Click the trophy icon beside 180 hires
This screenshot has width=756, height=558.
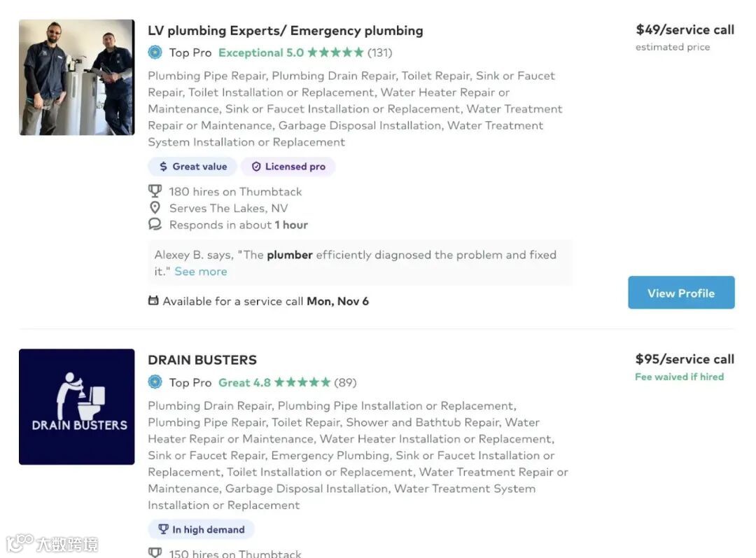pos(155,191)
